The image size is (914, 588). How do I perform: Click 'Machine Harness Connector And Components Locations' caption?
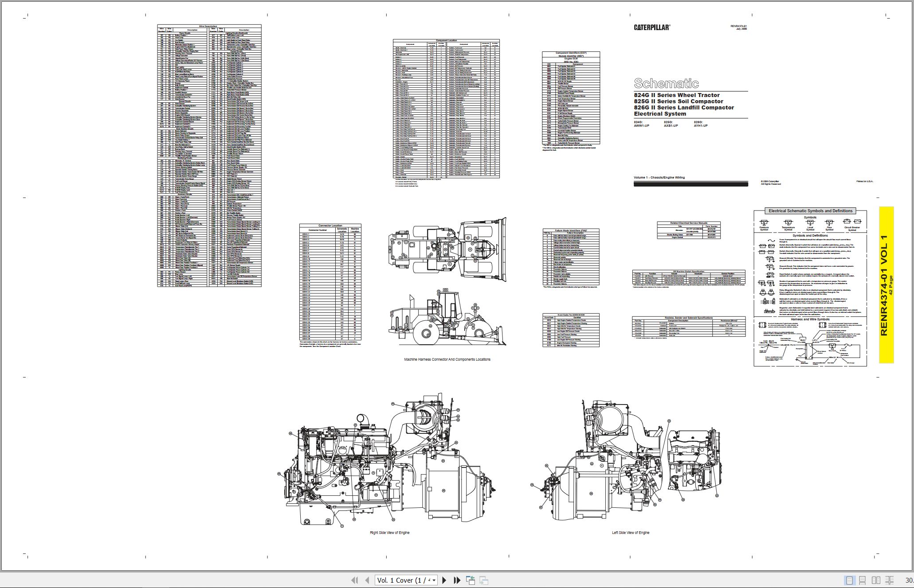447,359
